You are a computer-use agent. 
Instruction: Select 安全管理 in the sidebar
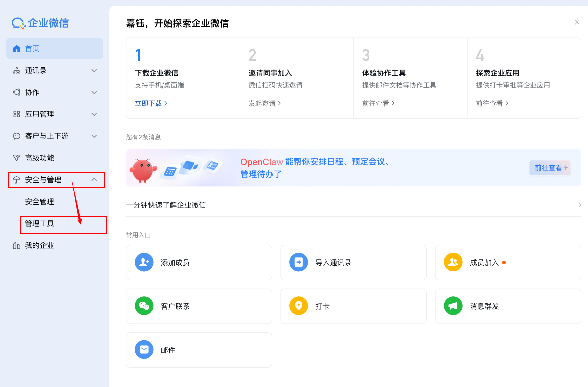(x=40, y=201)
